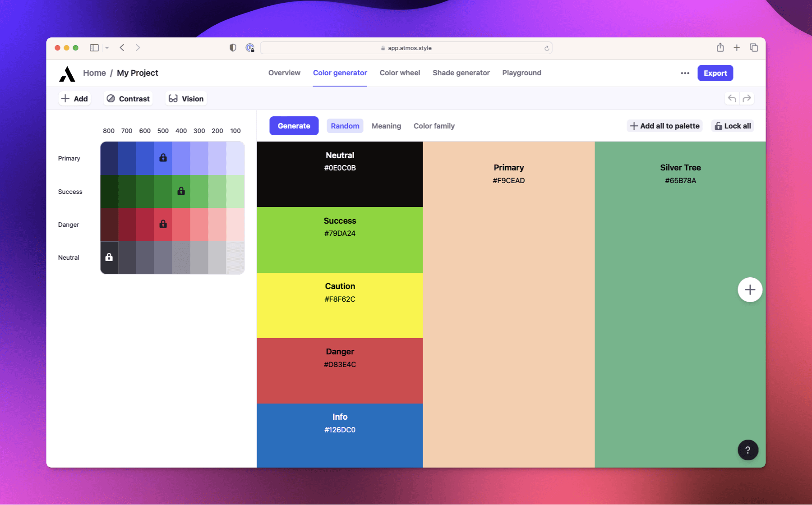The width and height of the screenshot is (812, 505).
Task: Click the floating plus button over Silver Tree
Action: tap(750, 289)
